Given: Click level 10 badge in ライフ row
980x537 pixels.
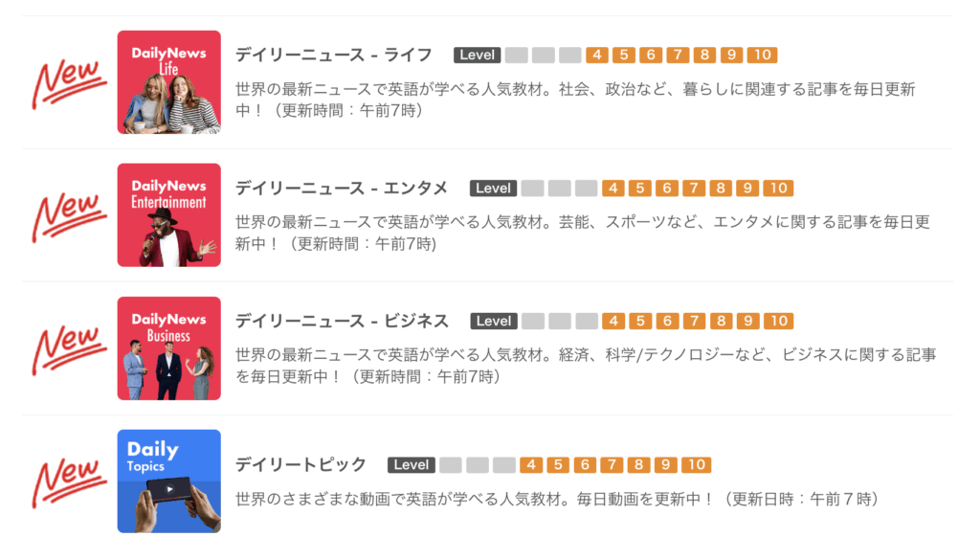Looking at the screenshot, I should [x=762, y=55].
